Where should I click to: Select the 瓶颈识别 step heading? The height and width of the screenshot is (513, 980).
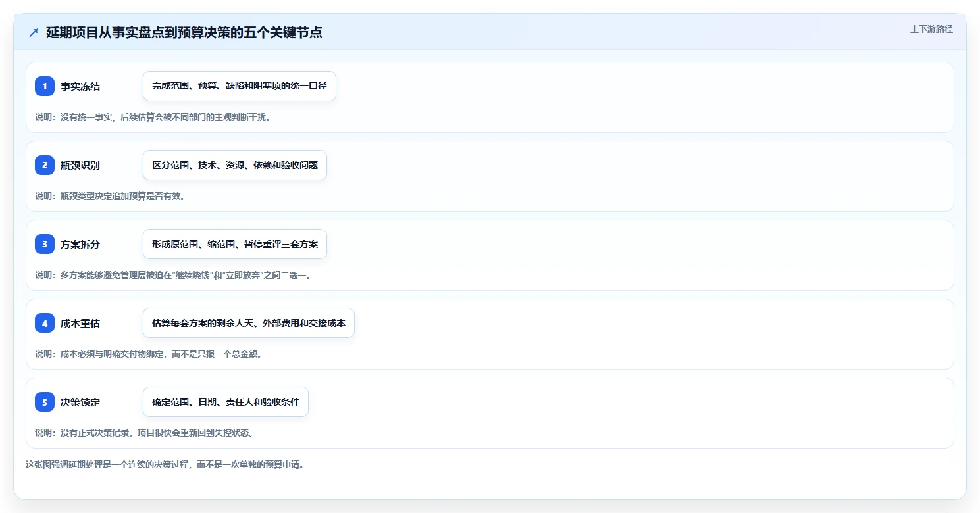80,165
